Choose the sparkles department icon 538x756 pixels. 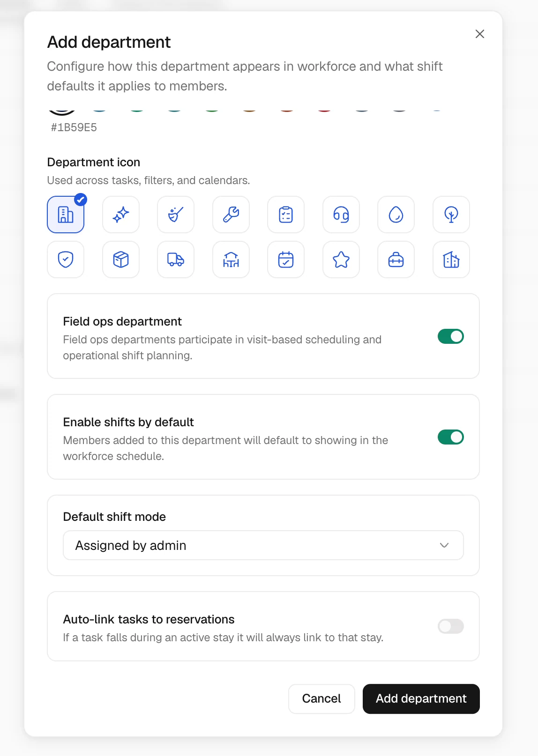[121, 215]
